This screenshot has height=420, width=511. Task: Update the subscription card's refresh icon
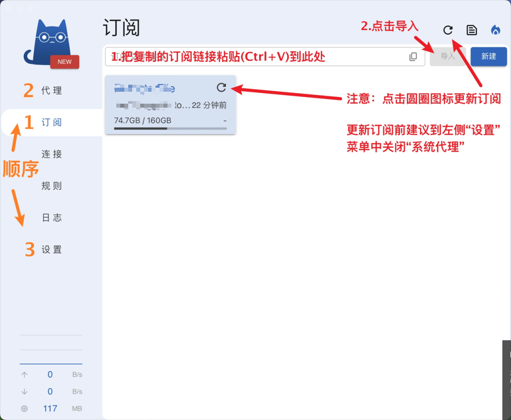coord(221,87)
